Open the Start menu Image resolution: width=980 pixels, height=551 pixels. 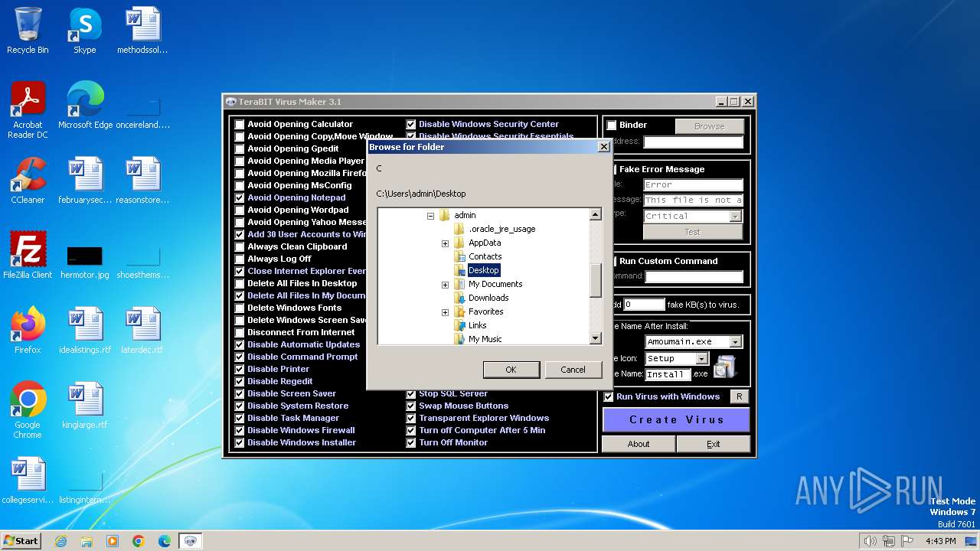pos(21,541)
